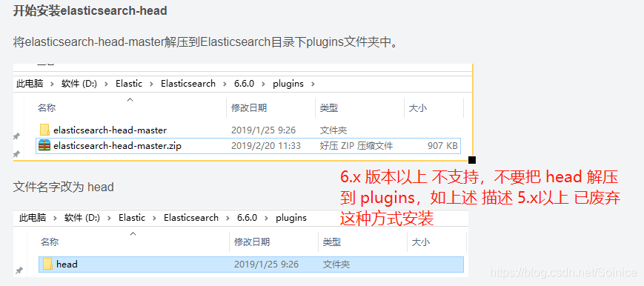Image resolution: width=644 pixels, height=286 pixels.
Task: Go to Elasticsearch in the upper breadcrumb
Action: coord(188,84)
